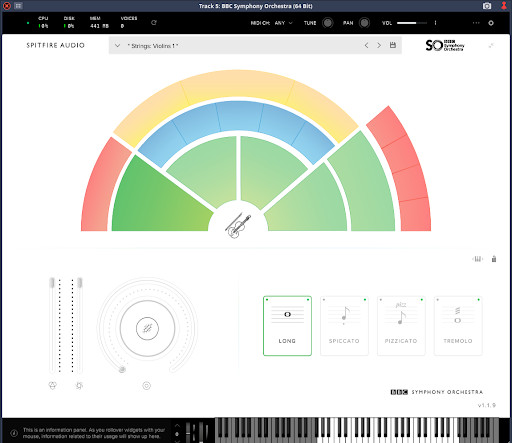Click the tremolo note icon on the TREMOLO card

(x=458, y=315)
